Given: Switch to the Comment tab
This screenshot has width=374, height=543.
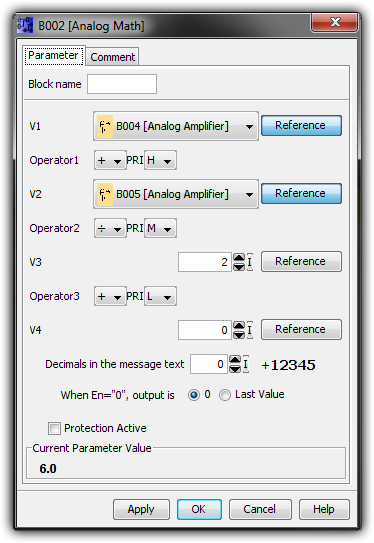Looking at the screenshot, I should [x=113, y=57].
